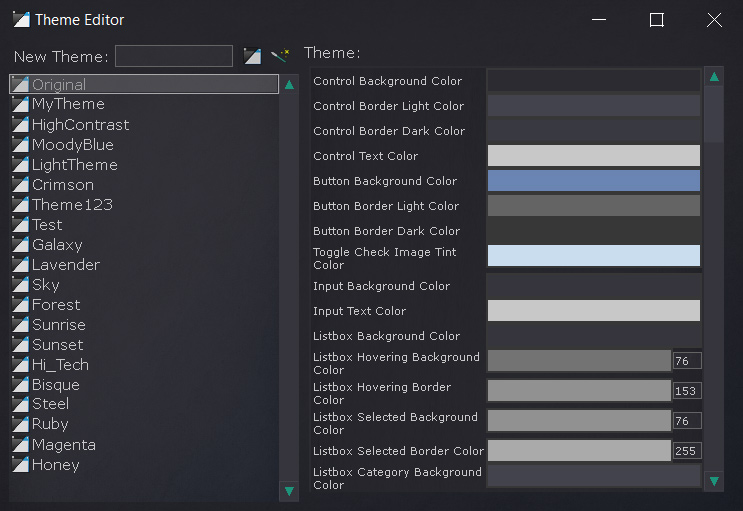Click the icon beside Forest
Image resolution: width=743 pixels, height=511 pixels.
point(20,304)
